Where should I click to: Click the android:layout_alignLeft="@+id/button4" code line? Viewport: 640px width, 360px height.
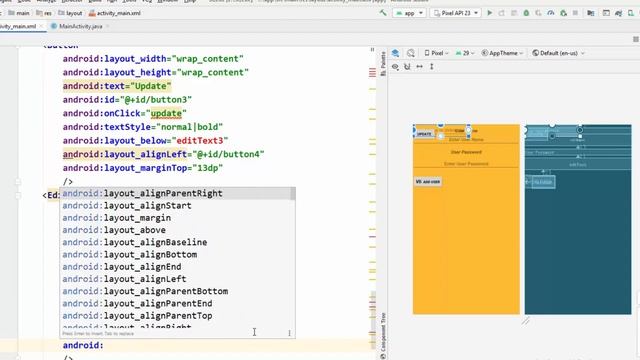coord(163,154)
